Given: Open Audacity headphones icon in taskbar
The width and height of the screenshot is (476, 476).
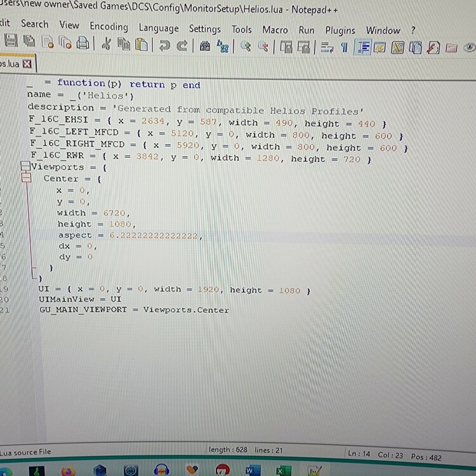Looking at the screenshot, I should [x=161, y=470].
